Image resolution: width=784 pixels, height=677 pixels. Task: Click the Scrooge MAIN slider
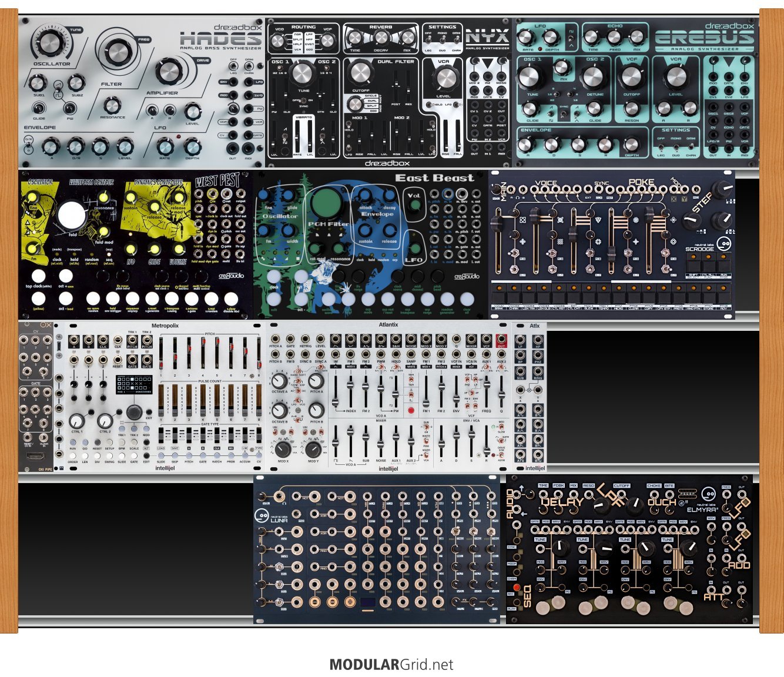[498, 240]
